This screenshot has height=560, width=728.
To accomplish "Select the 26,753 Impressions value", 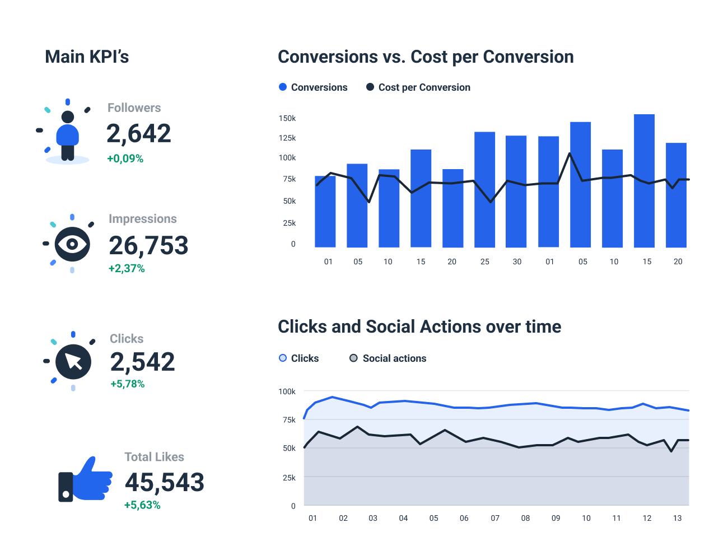I will point(148,245).
